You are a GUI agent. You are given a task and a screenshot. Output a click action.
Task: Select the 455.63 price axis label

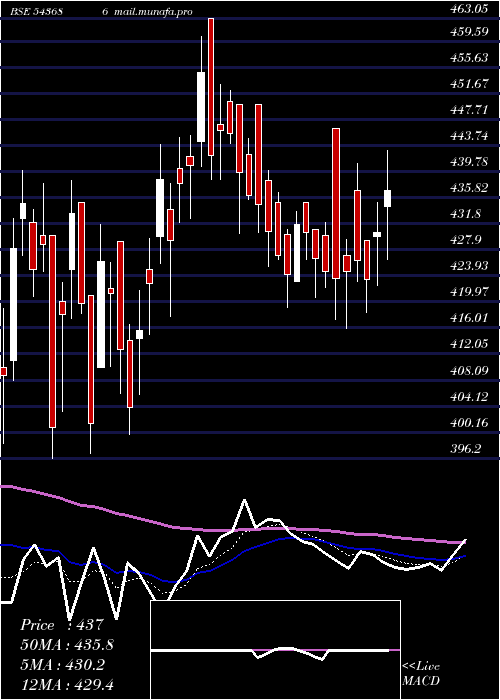tap(468, 58)
